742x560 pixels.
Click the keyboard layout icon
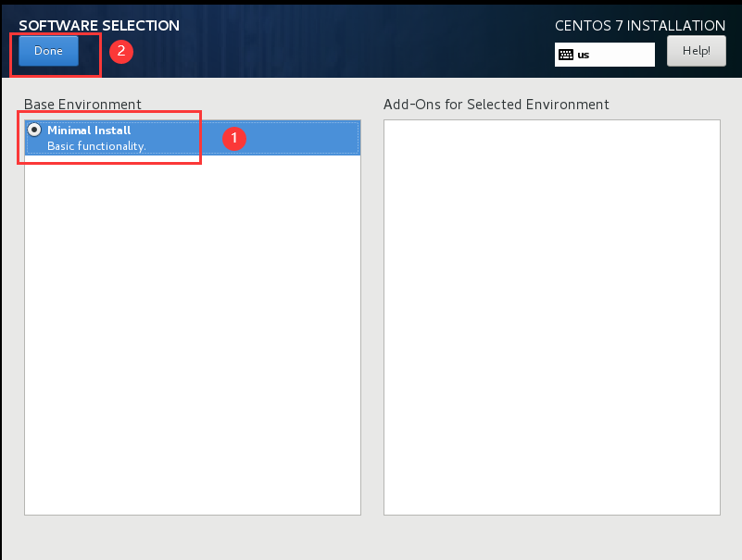pos(566,55)
